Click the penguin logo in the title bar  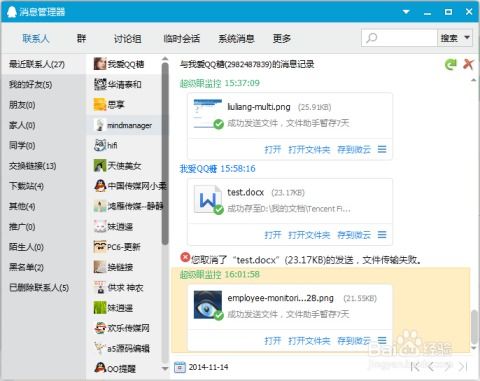pos(12,12)
